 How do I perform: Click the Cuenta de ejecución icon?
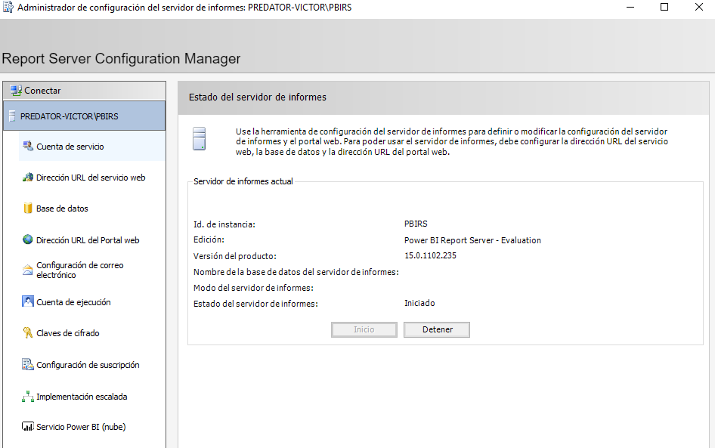tap(27, 302)
